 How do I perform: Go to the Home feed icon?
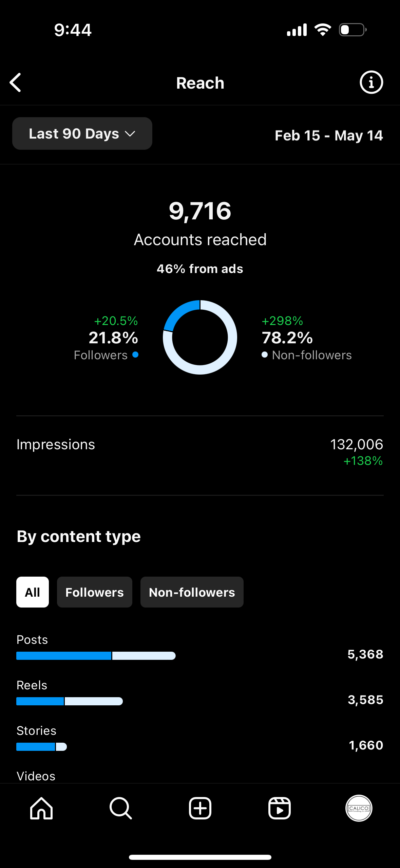[41, 808]
